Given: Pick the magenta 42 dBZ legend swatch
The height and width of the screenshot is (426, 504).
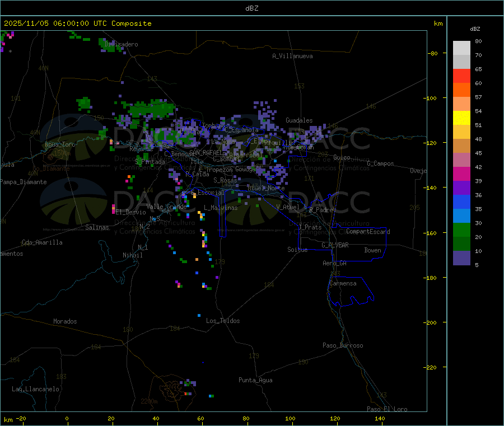Looking at the screenshot, I should (461, 174).
